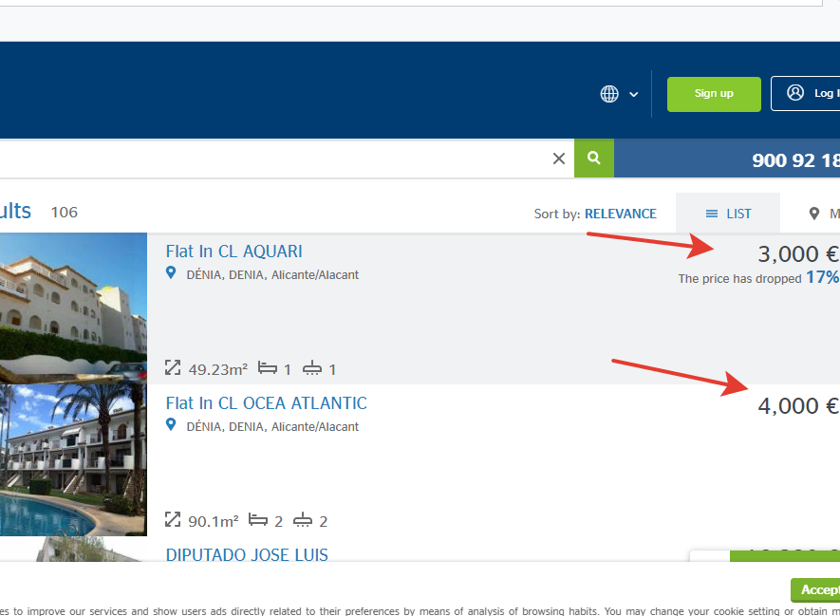
Task: Click the list lines icon
Action: coord(712,214)
